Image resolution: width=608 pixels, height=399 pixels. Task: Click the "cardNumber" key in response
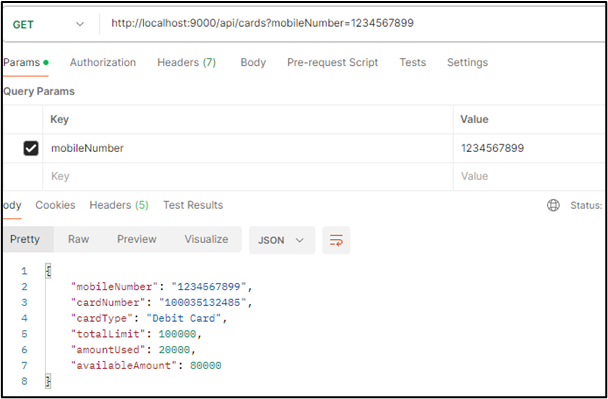(x=109, y=302)
